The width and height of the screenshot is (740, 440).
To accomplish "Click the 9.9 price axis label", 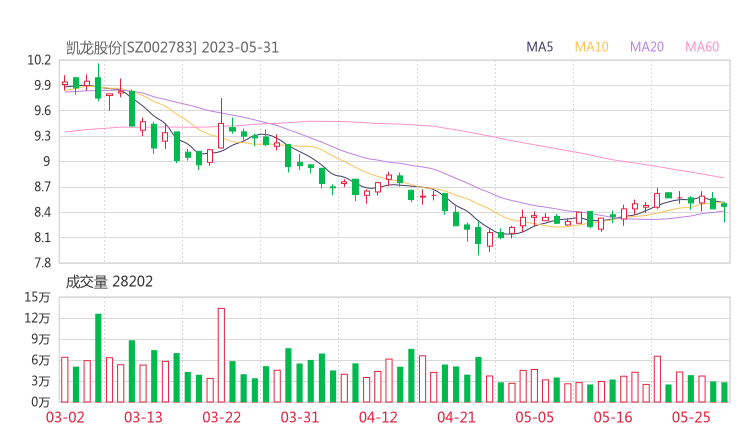I will coord(42,85).
